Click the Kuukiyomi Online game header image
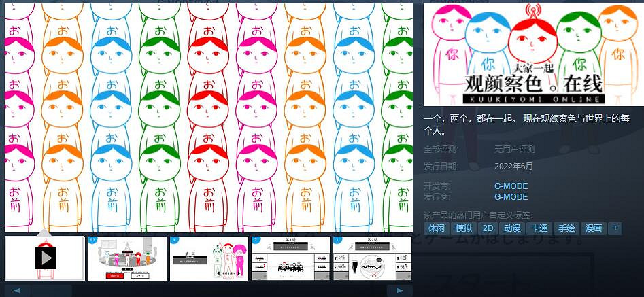 (x=534, y=54)
